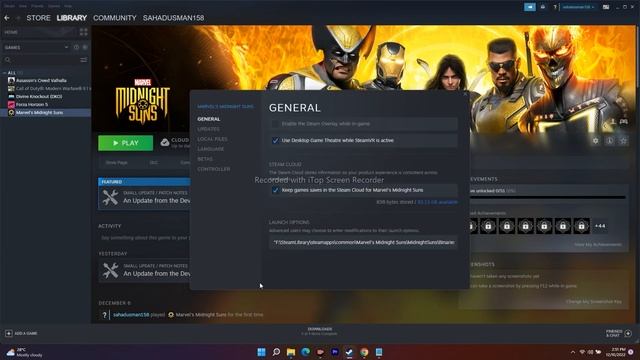Open game settings gear icon
The image size is (640, 360).
[x=596, y=140]
